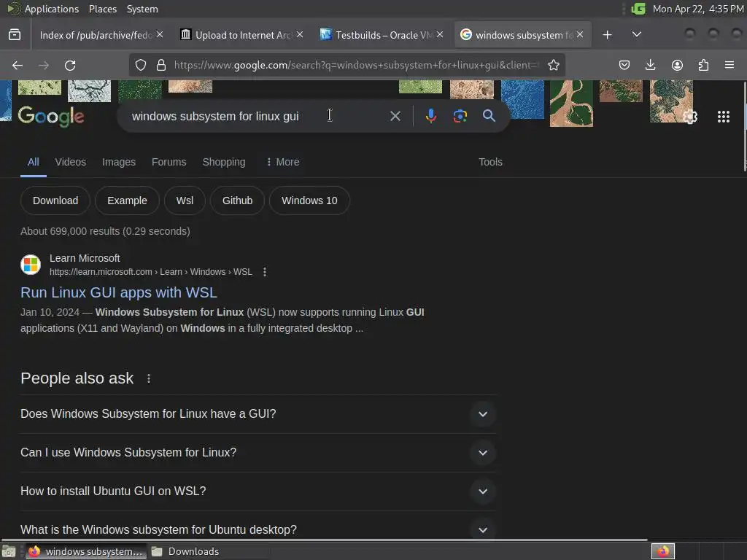The width and height of the screenshot is (747, 560).
Task: Click the green tray indicator icon
Action: pyautogui.click(x=638, y=9)
